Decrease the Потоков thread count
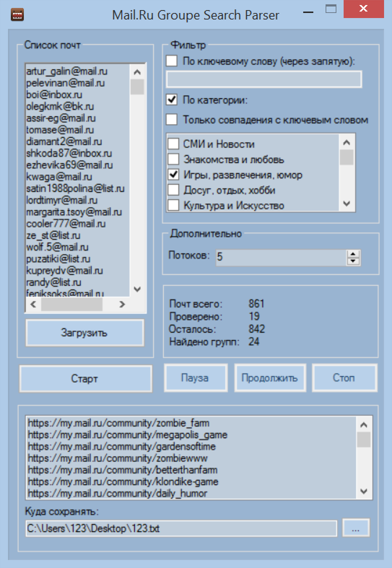The image size is (392, 568). (353, 261)
